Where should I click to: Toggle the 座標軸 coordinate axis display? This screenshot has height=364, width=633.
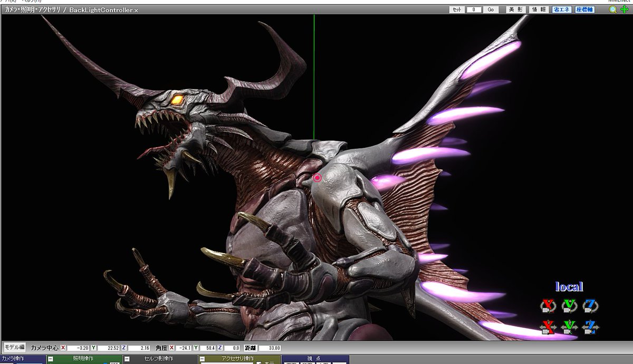[x=585, y=9]
